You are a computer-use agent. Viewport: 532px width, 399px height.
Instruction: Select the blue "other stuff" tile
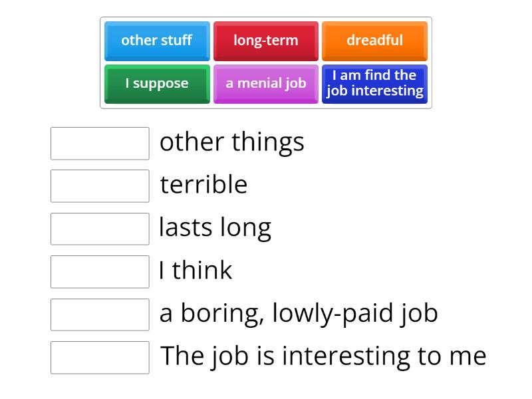(x=156, y=41)
